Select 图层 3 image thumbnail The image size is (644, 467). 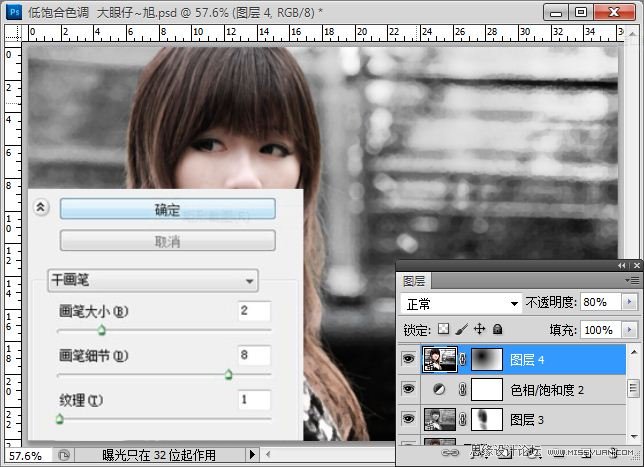click(440, 419)
